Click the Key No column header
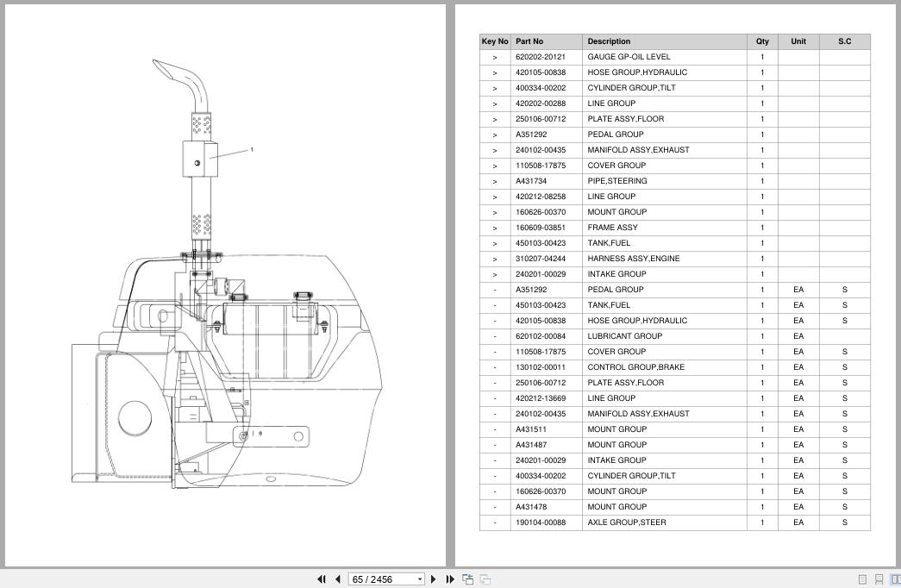Image resolution: width=901 pixels, height=588 pixels. (495, 41)
